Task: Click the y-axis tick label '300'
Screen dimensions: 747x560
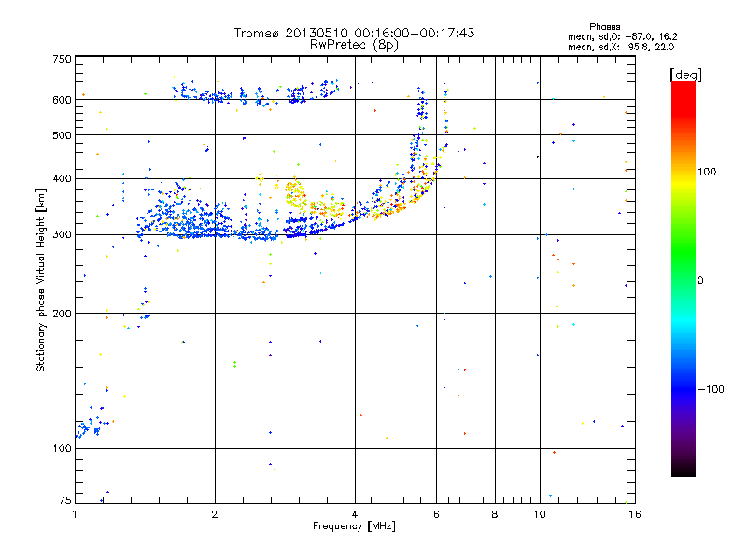Action: pos(63,235)
